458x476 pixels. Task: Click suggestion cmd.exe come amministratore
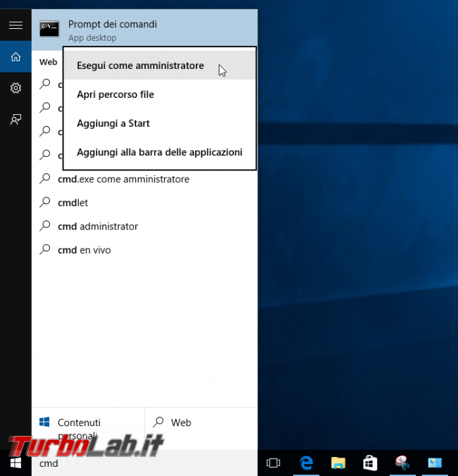tap(144, 179)
